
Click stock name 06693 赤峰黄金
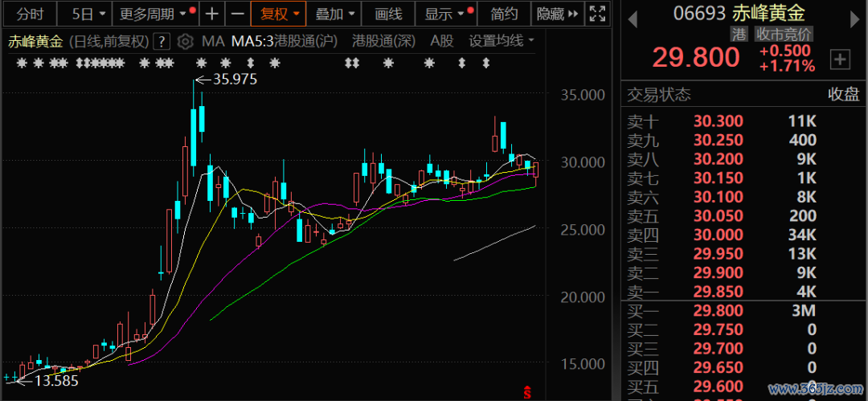739,13
